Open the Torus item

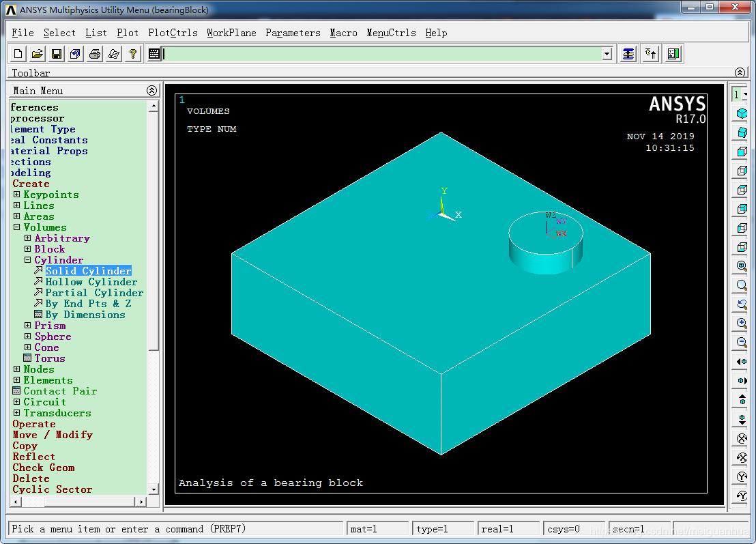pos(49,358)
